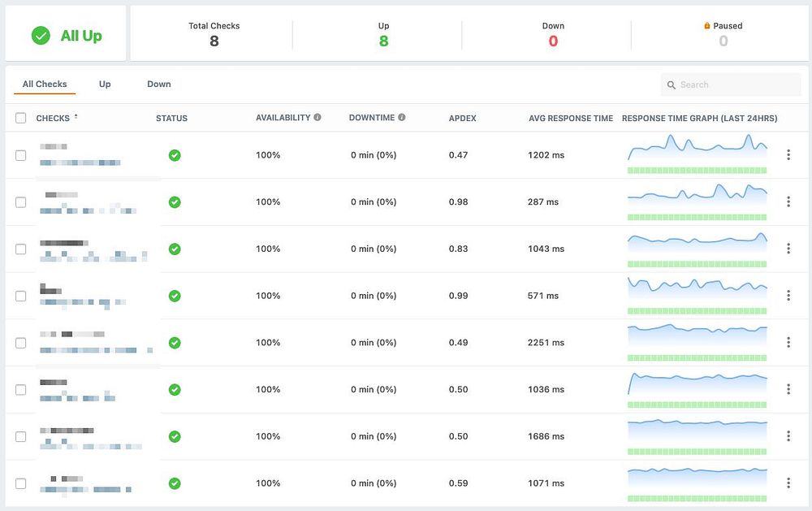Viewport: 812px width, 511px height.
Task: Expand options menu for 2251 ms check
Action: (788, 342)
